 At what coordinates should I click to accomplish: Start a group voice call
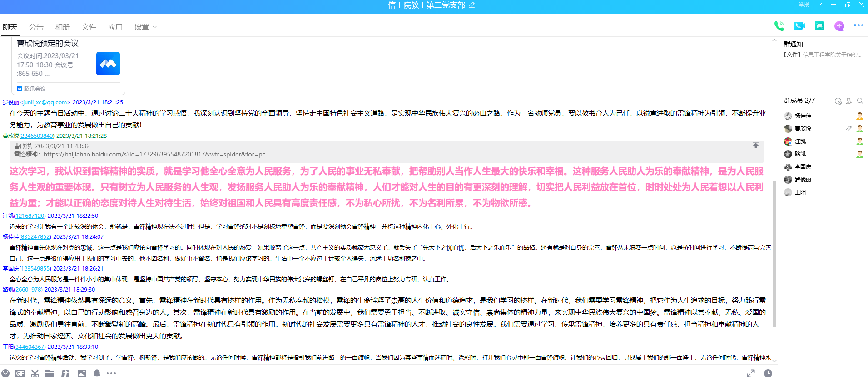point(779,26)
